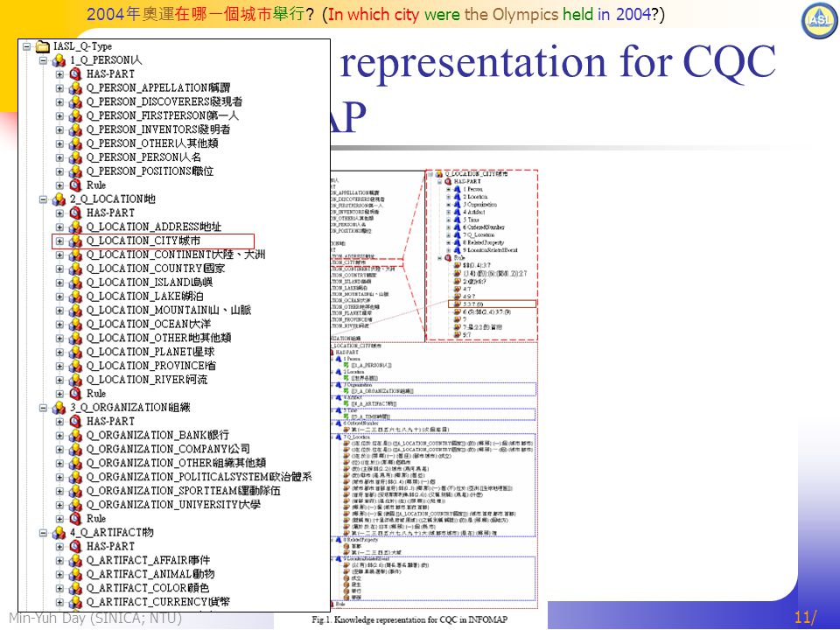The width and height of the screenshot is (840, 630).
Task: Click the Rule icon under 1_Q_PERSON
Action: click(75, 185)
